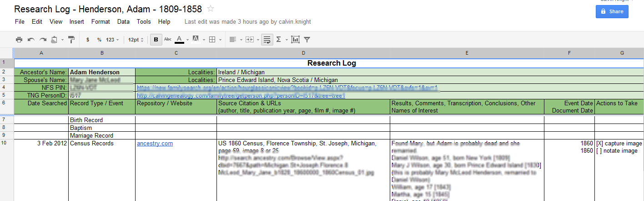Open the View menu
644x201 pixels.
coord(56,21)
